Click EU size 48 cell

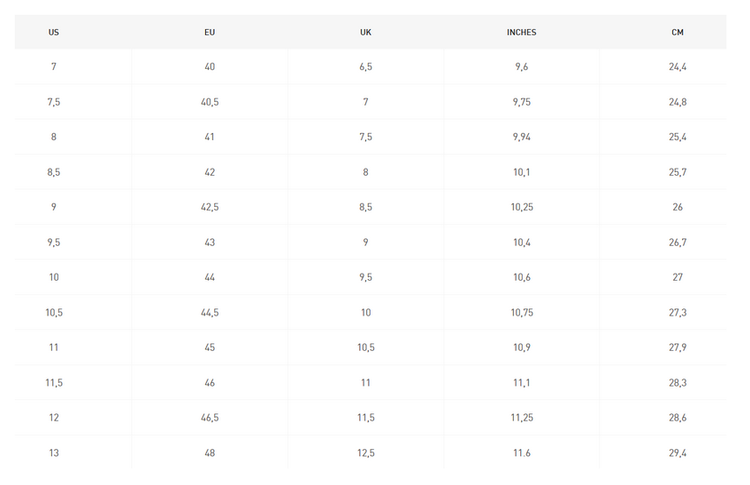[210, 453]
